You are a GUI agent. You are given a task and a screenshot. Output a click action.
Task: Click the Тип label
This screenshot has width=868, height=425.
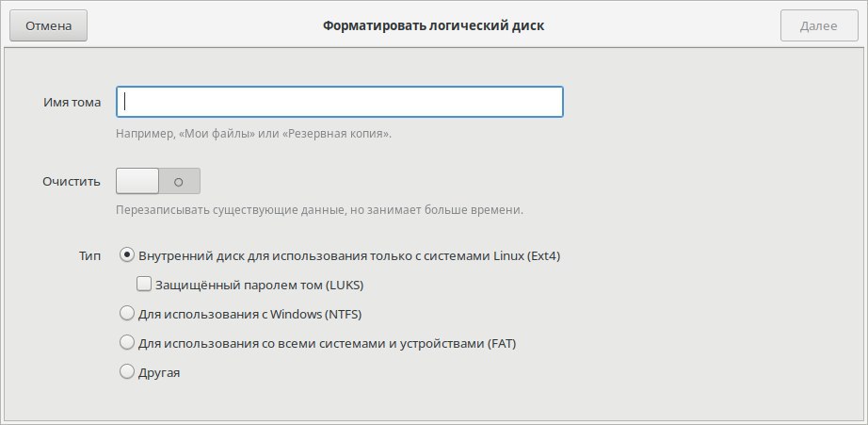pyautogui.click(x=89, y=256)
